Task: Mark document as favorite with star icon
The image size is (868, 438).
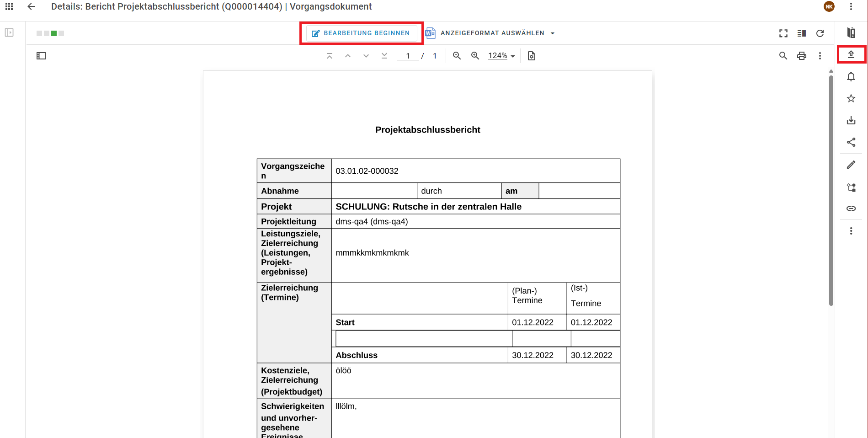Action: pyautogui.click(x=851, y=98)
